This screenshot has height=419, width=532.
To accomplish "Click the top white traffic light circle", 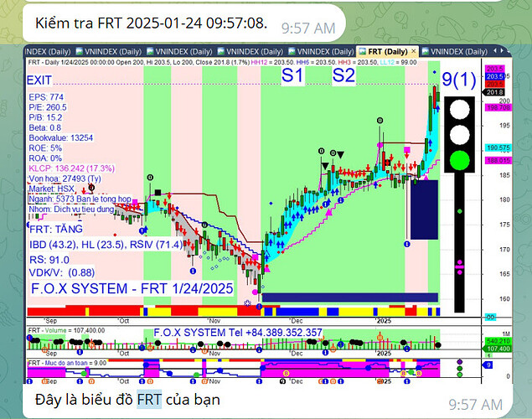I will pyautogui.click(x=459, y=110).
